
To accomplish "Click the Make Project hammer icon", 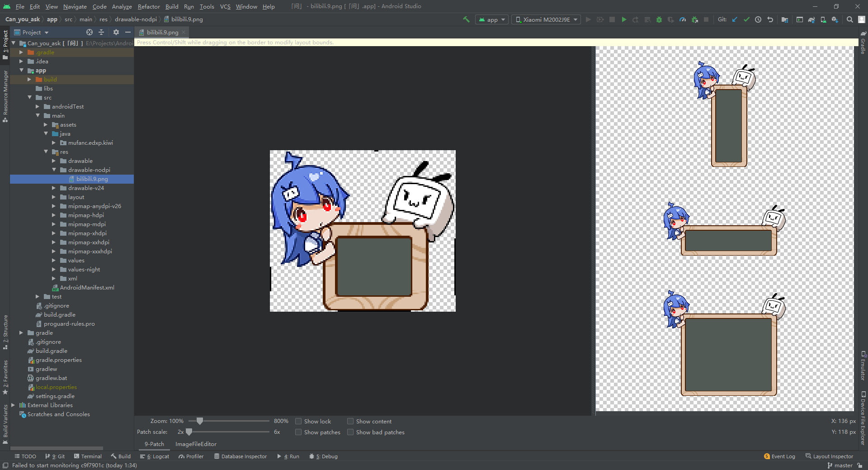I will [x=466, y=19].
